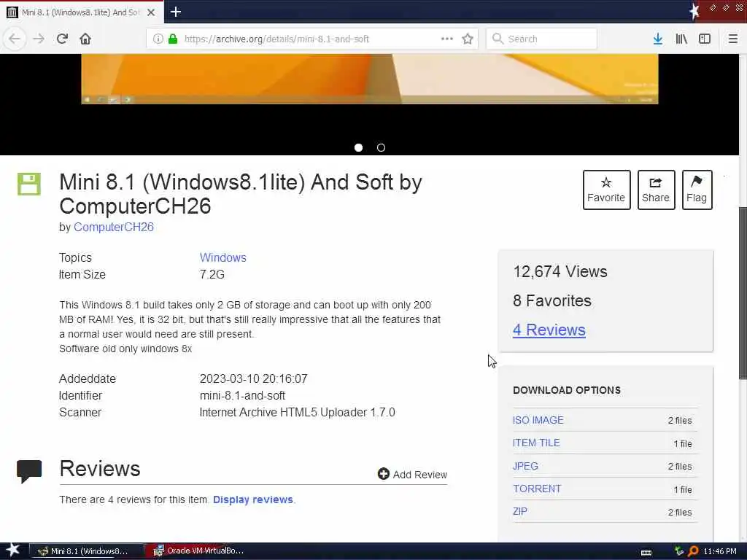Go back to the previous page
This screenshot has width=747, height=560.
(15, 39)
